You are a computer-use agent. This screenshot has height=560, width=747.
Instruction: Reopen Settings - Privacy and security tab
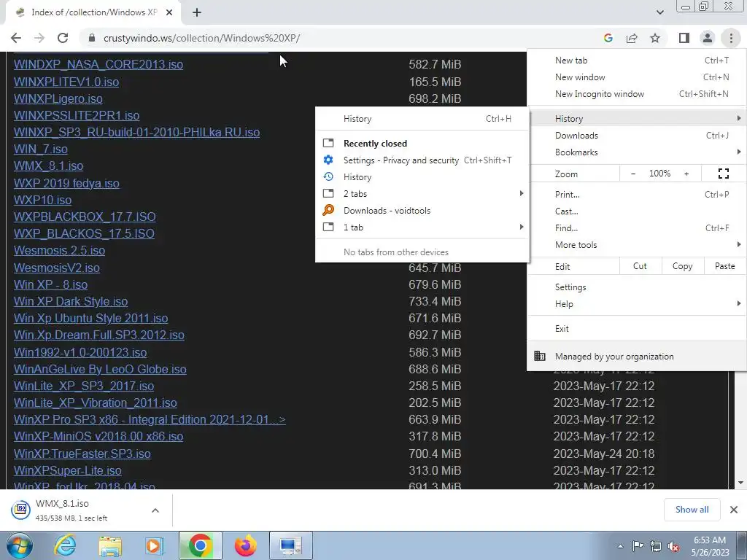(x=422, y=160)
